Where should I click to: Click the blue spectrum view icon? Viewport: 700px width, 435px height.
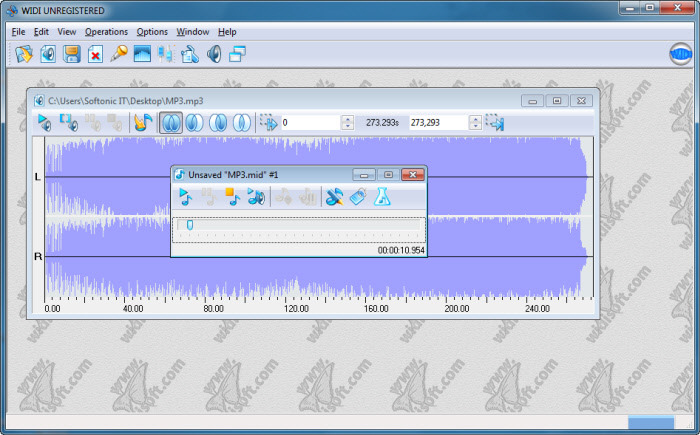pyautogui.click(x=142, y=54)
